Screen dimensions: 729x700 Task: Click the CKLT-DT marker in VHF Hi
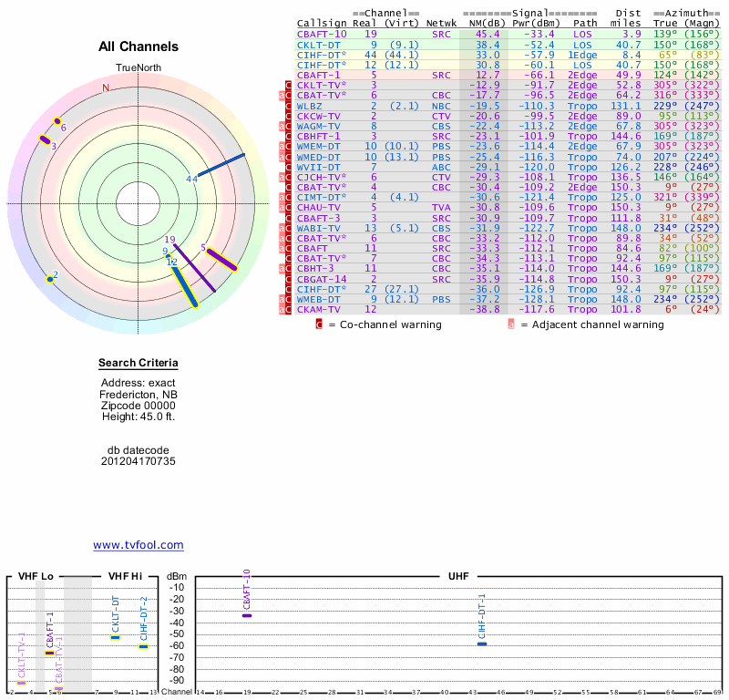(x=116, y=637)
